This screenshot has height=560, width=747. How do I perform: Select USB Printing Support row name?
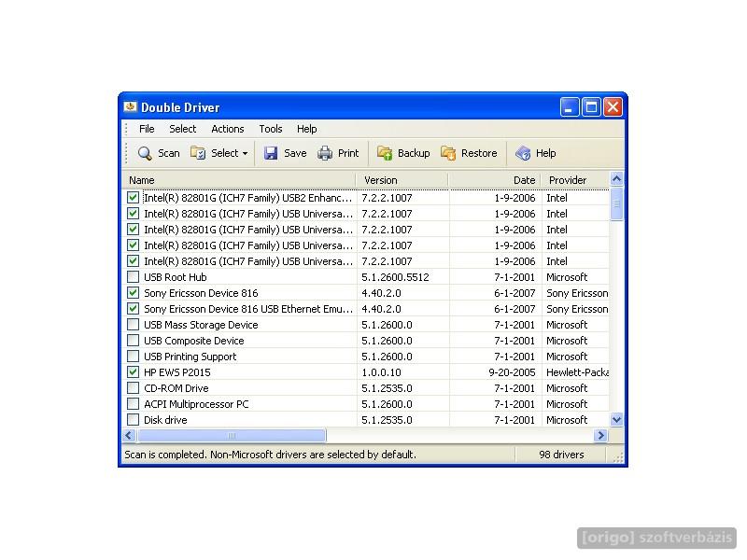(190, 357)
